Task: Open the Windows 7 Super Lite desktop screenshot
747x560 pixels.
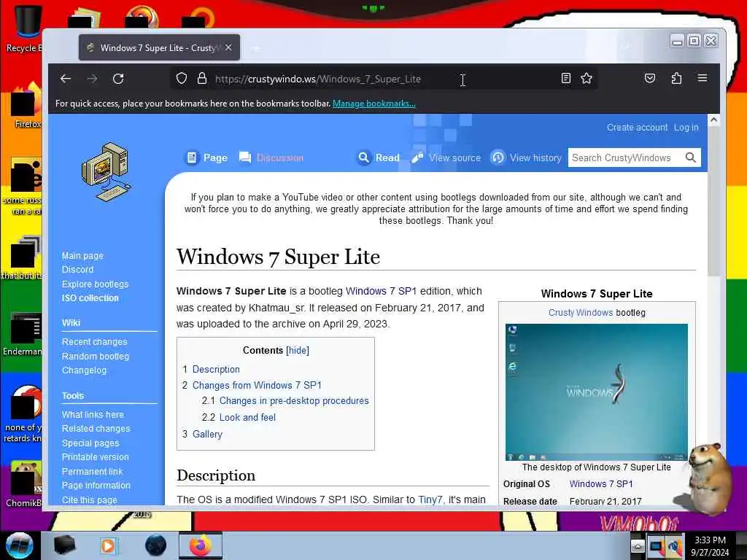Action: point(597,392)
